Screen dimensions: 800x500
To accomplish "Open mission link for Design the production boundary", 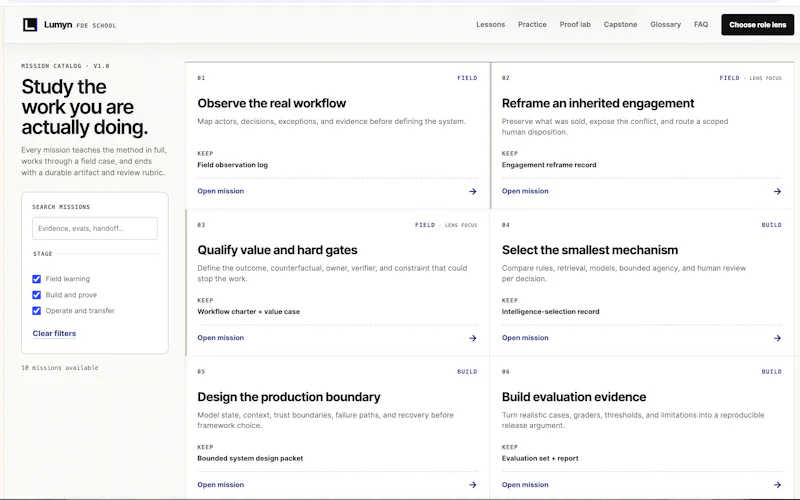I will coord(220,485).
